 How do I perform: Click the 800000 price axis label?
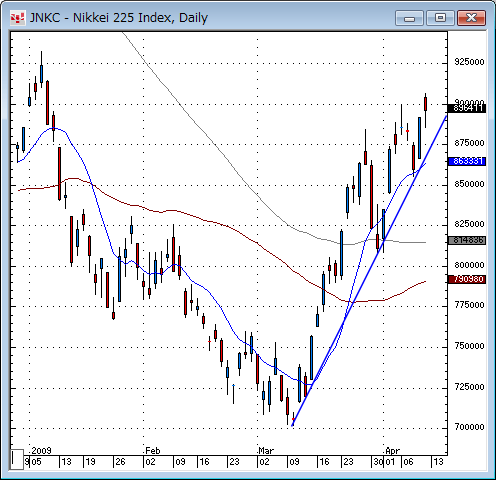pyautogui.click(x=469, y=265)
